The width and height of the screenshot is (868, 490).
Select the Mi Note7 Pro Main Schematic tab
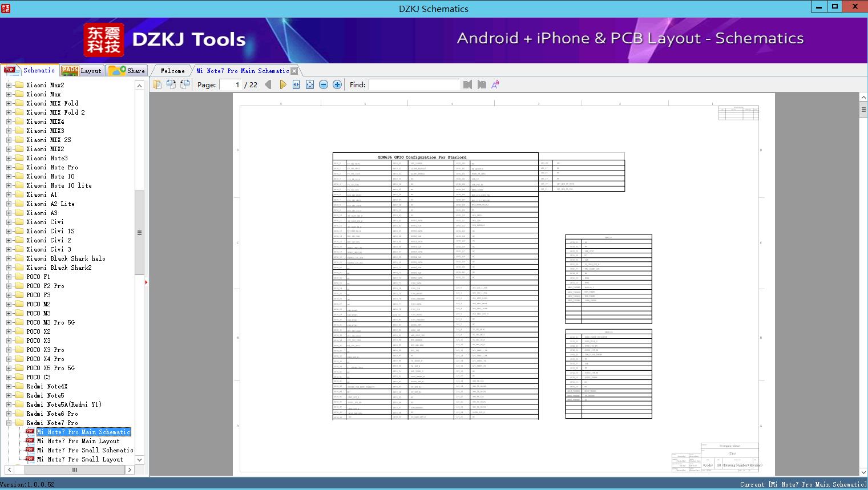point(243,71)
